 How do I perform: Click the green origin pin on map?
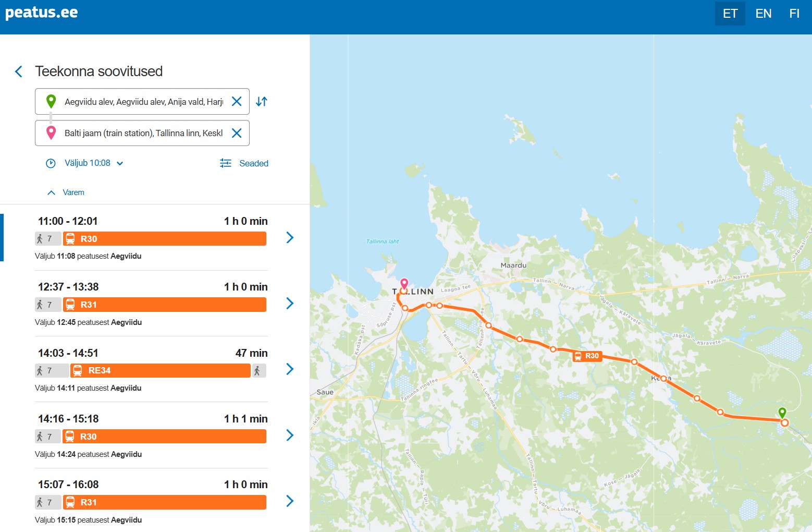(x=782, y=413)
